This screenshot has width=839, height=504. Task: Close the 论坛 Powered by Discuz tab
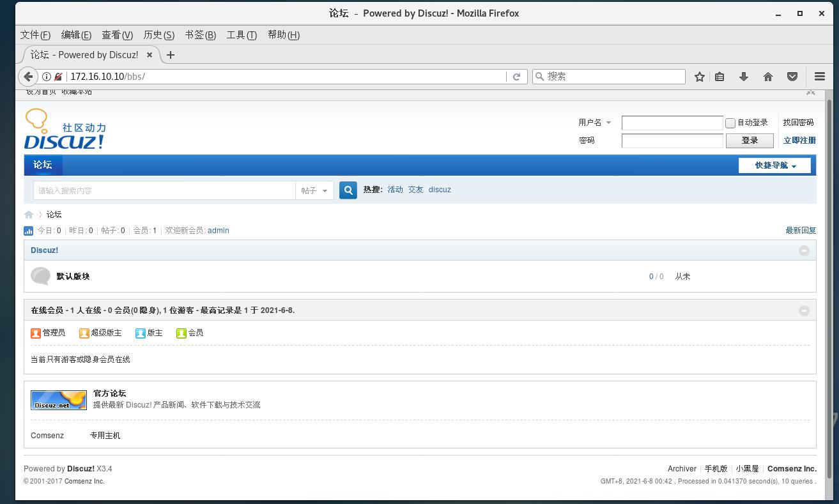[150, 55]
